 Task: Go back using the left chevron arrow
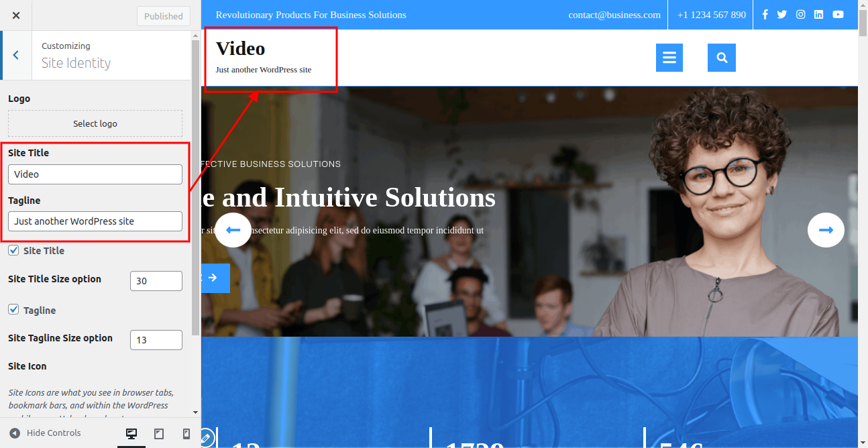pyautogui.click(x=16, y=55)
